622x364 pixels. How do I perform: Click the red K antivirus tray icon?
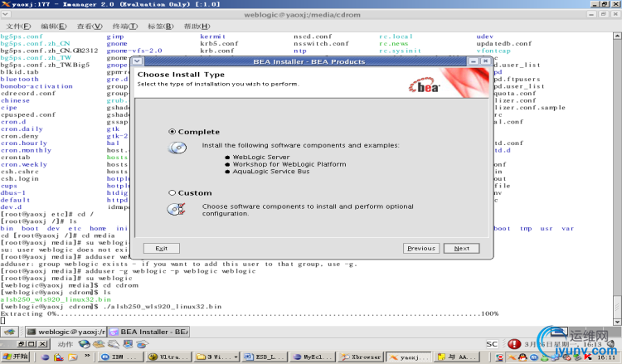(x=588, y=357)
